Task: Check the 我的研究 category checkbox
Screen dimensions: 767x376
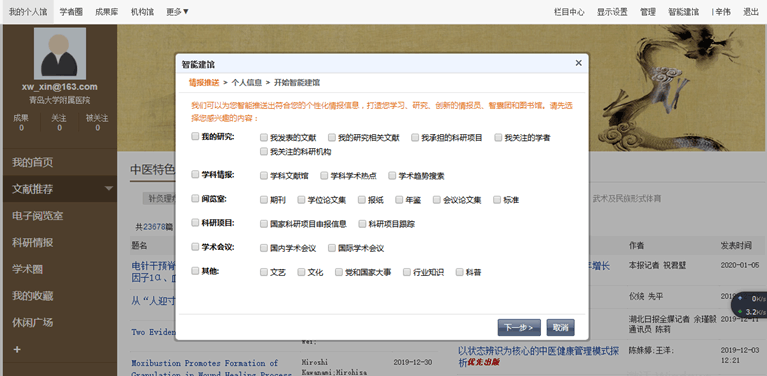Action: [195, 136]
